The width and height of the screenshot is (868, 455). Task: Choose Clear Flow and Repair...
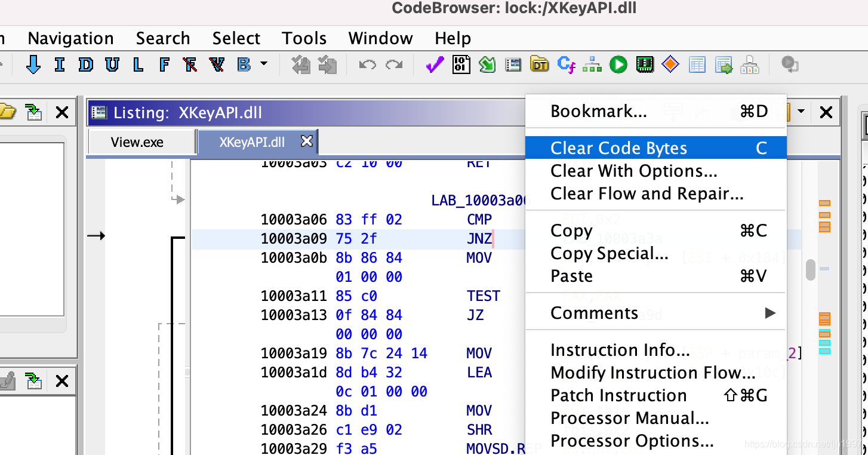coord(656,193)
